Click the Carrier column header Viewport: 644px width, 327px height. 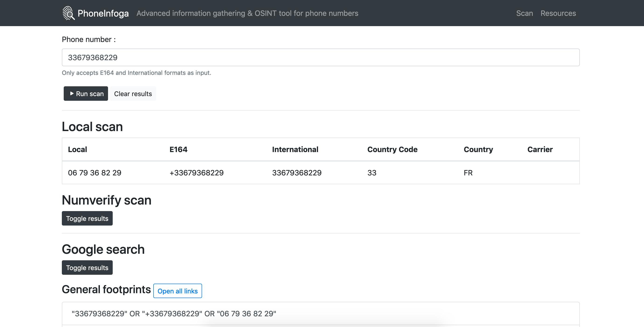coord(540,149)
